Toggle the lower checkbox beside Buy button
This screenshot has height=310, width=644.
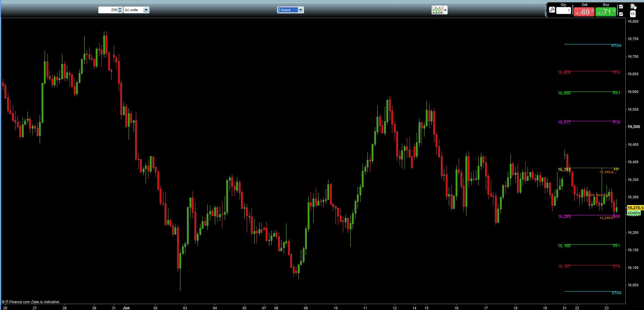[x=621, y=14]
